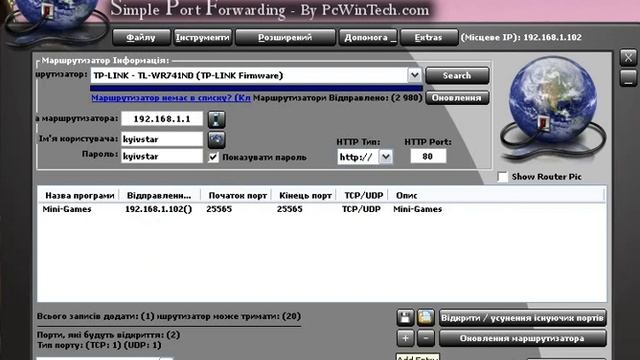Expand the router model dropdown
Viewport: 640px width, 360px height.
[x=414, y=75]
